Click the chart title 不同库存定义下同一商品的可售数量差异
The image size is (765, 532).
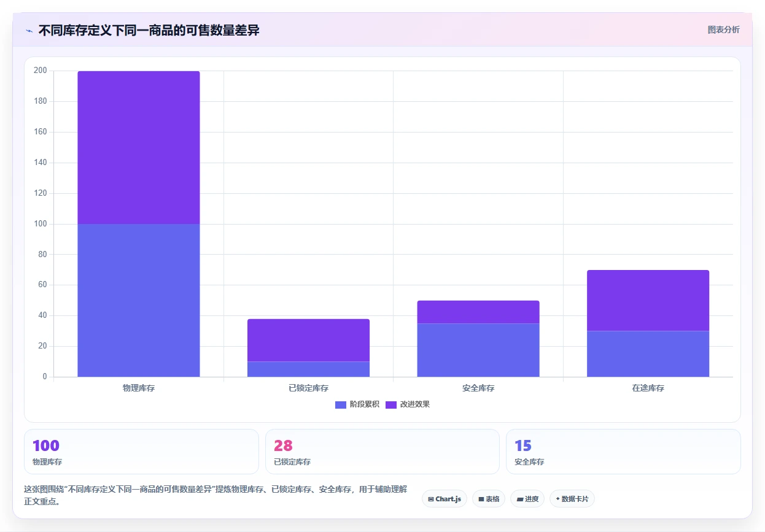(x=149, y=31)
